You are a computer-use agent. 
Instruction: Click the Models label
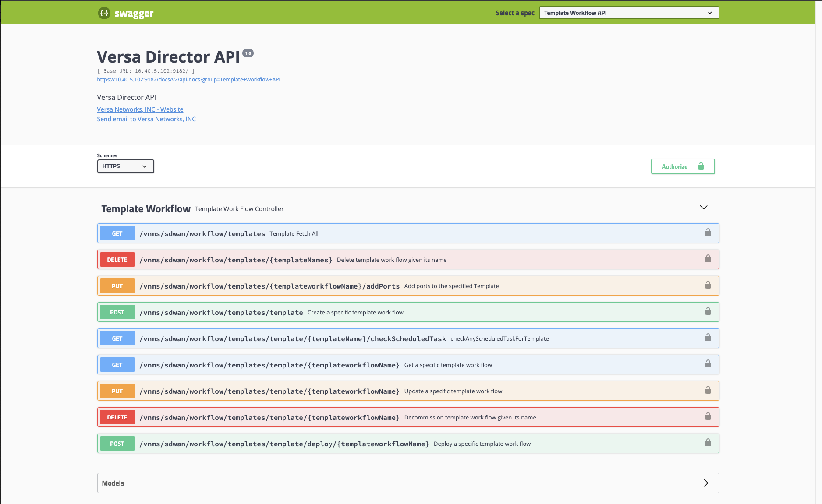pyautogui.click(x=113, y=483)
